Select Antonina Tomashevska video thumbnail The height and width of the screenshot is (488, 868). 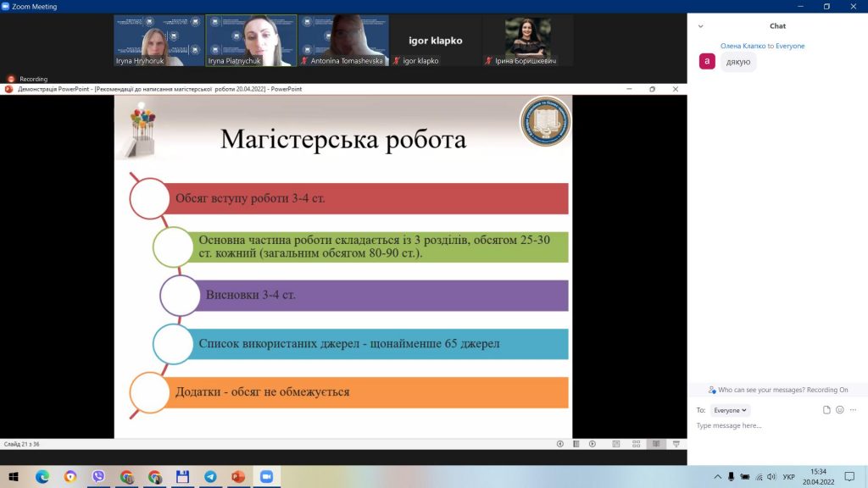click(x=343, y=41)
